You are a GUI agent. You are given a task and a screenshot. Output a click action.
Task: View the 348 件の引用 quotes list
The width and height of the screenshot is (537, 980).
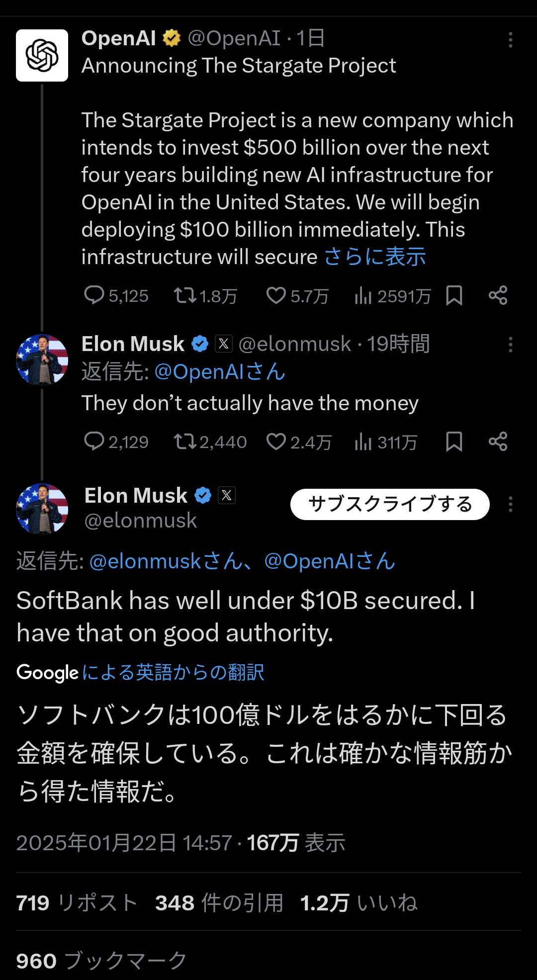(219, 902)
